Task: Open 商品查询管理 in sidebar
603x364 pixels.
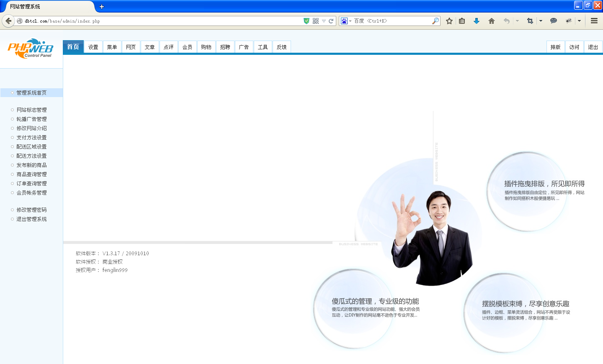Action: [31, 174]
